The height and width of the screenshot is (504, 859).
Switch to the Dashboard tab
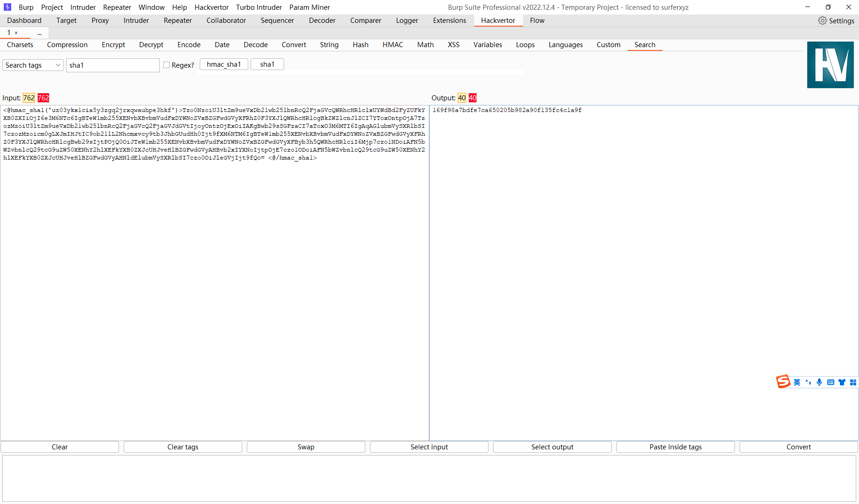click(24, 21)
